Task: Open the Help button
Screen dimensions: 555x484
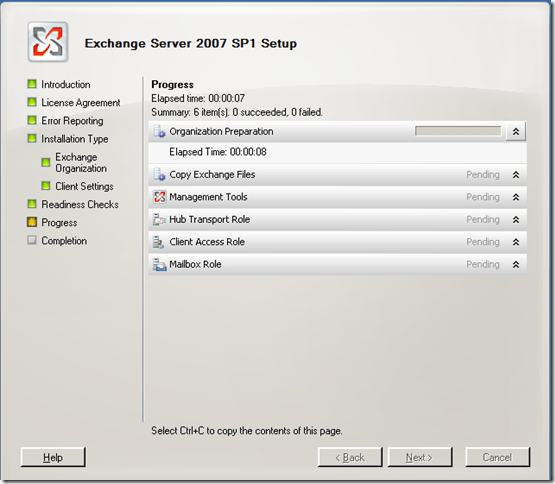Action: 53,457
